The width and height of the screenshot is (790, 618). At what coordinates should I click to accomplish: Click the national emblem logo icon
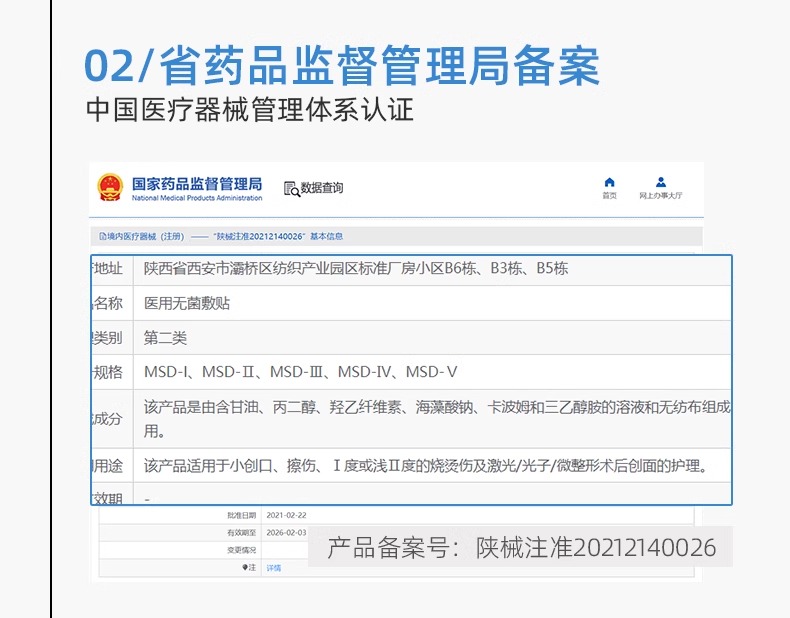pyautogui.click(x=109, y=188)
